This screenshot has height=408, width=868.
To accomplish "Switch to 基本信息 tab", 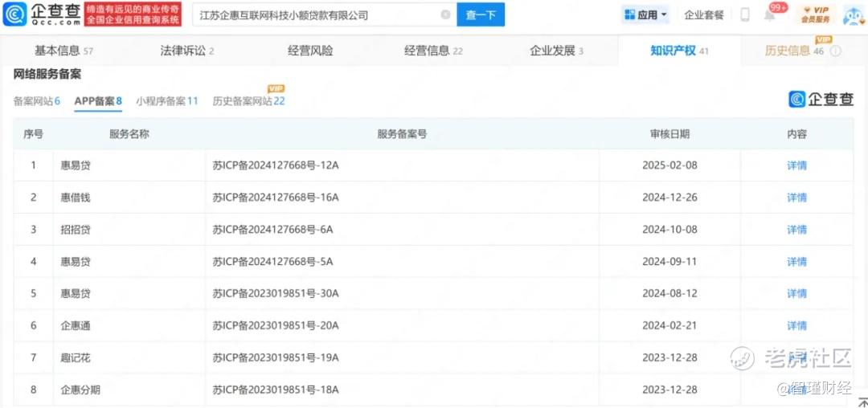I will pyautogui.click(x=63, y=51).
